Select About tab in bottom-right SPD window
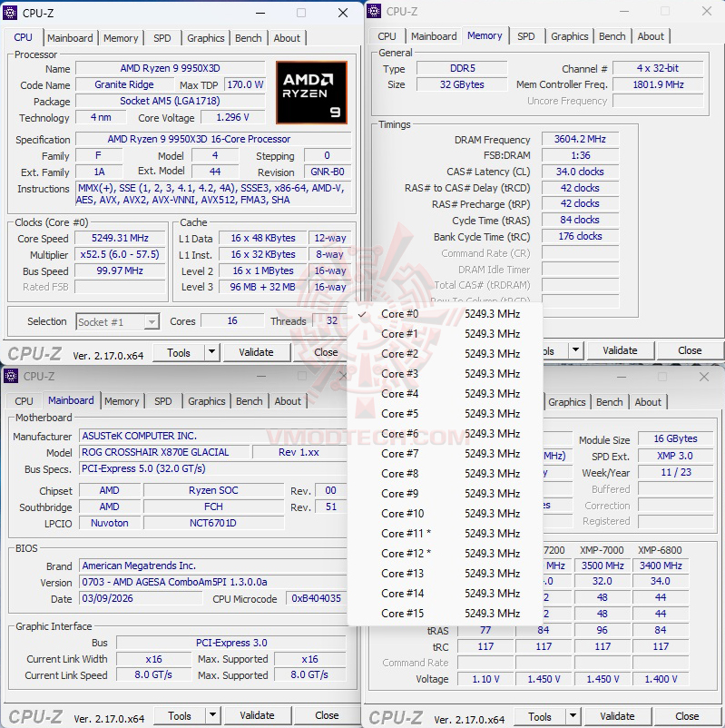This screenshot has height=728, width=725. pyautogui.click(x=648, y=402)
